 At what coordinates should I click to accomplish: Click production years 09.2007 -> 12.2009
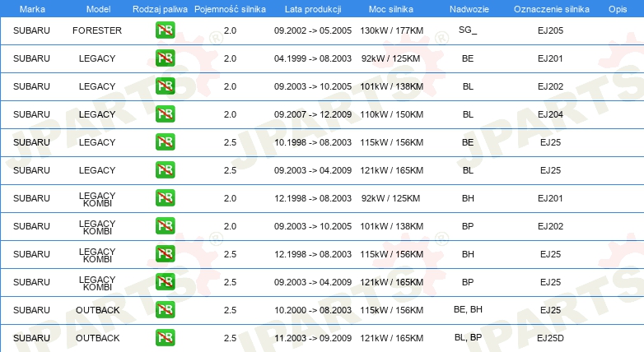point(313,114)
